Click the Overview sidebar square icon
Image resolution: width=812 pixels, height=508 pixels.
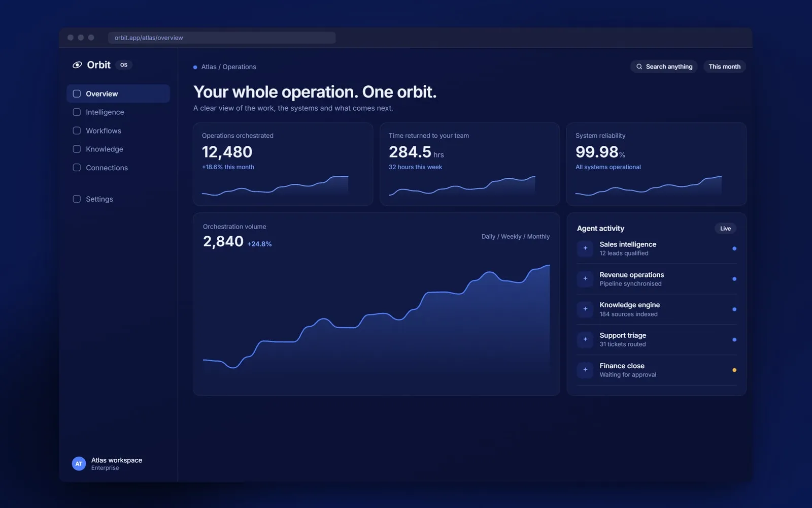coord(77,93)
